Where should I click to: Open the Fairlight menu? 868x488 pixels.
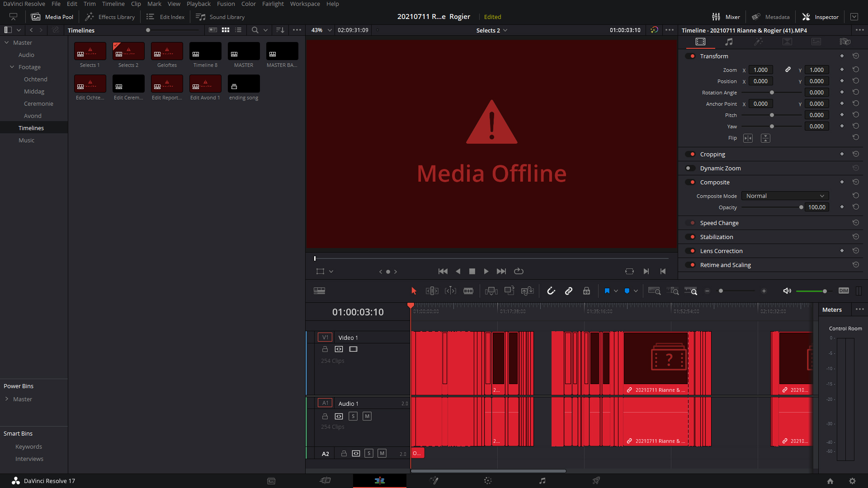pyautogui.click(x=273, y=4)
